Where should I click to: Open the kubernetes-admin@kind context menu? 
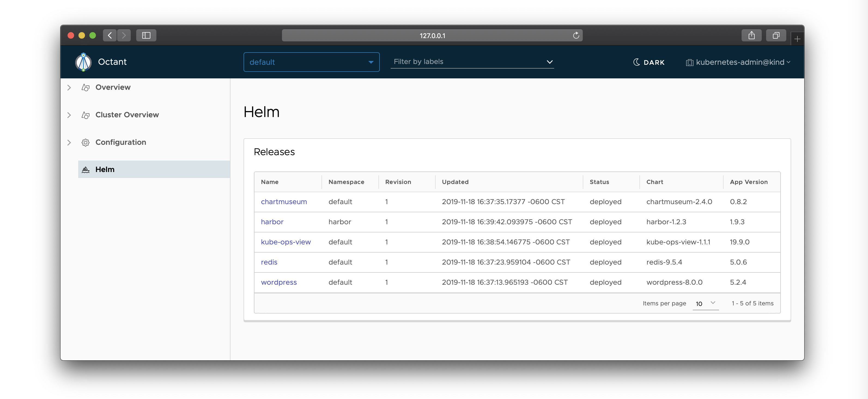click(x=738, y=62)
